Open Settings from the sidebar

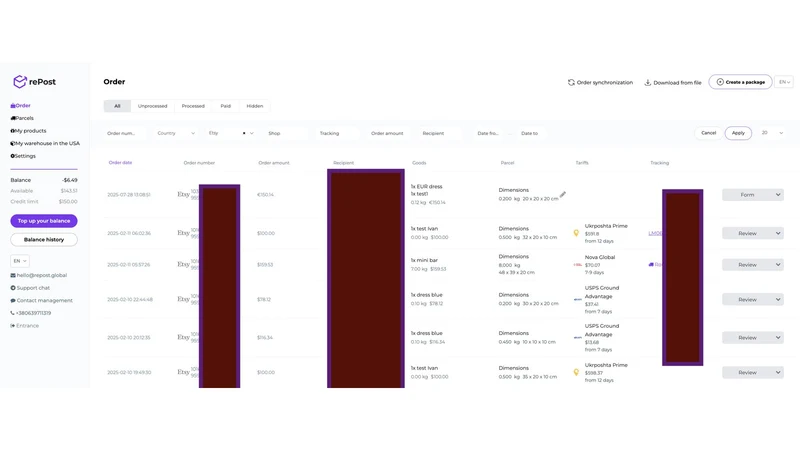[23, 156]
